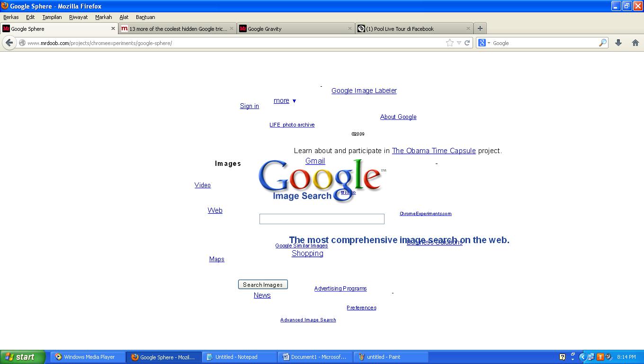Switch to Document1 Microsoft Word window

(x=315, y=357)
